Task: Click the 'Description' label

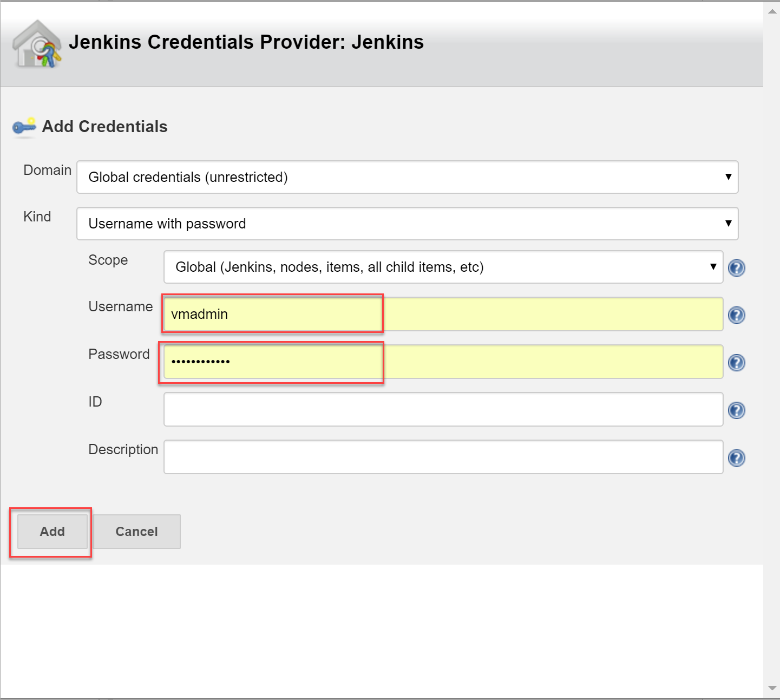Action: click(123, 449)
